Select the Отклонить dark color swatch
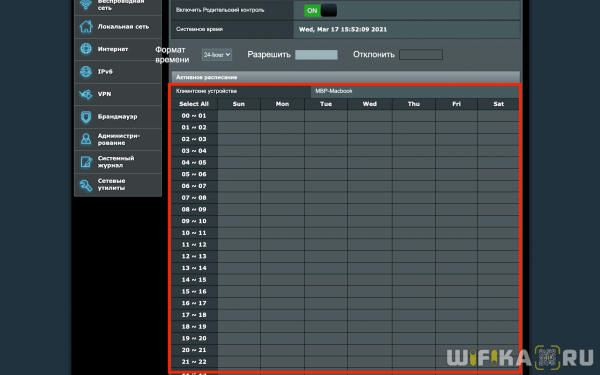 pos(421,55)
